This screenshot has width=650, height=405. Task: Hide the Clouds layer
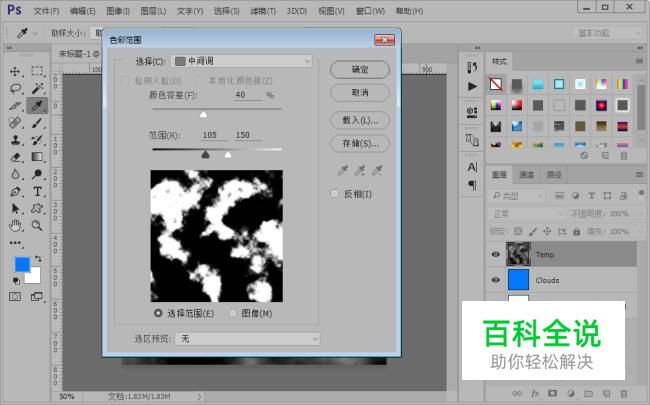[495, 280]
